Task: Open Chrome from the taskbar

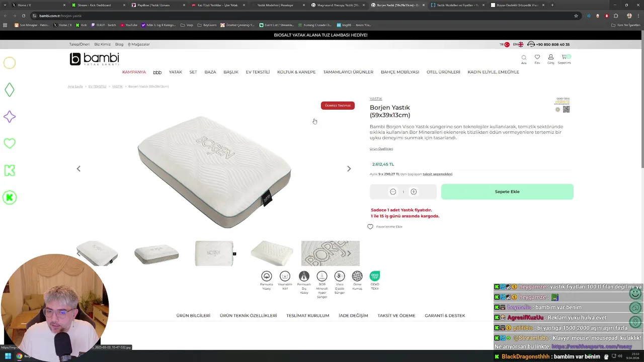Action: [x=19, y=356]
